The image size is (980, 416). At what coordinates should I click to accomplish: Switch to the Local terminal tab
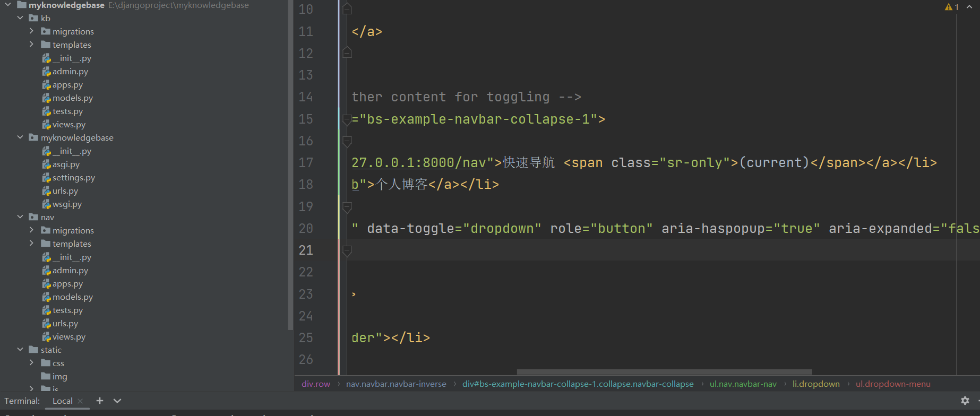(x=62, y=401)
